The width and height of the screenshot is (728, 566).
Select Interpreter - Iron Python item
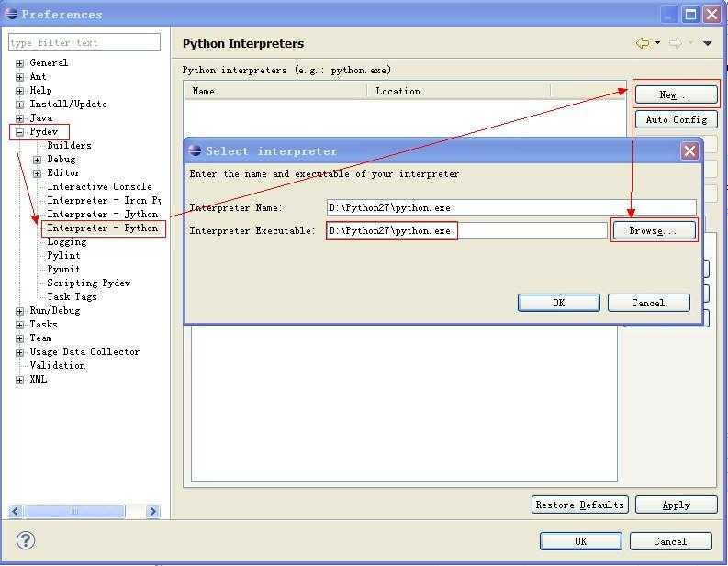(x=104, y=200)
